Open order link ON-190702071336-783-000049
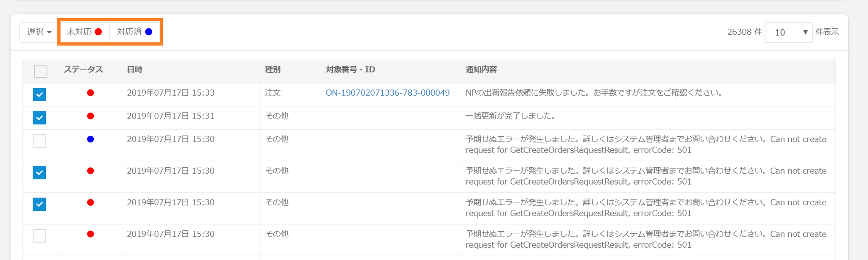This screenshot has width=868, height=260. tap(387, 93)
